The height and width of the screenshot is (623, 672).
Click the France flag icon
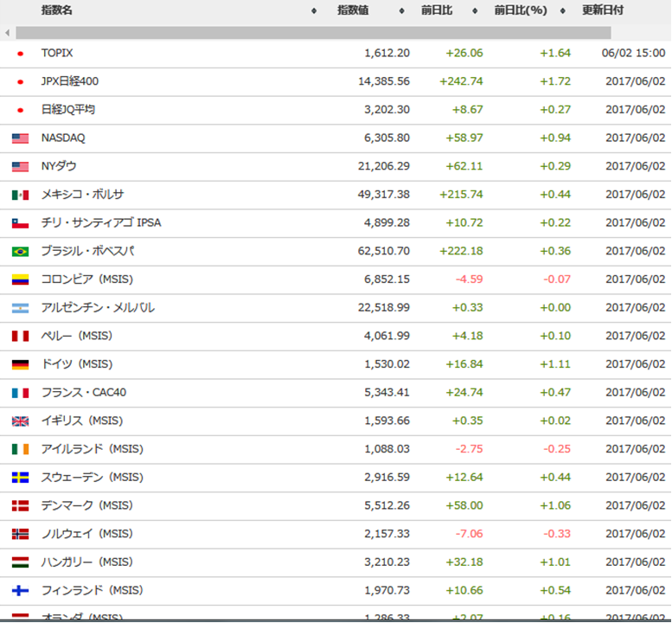pos(20,393)
